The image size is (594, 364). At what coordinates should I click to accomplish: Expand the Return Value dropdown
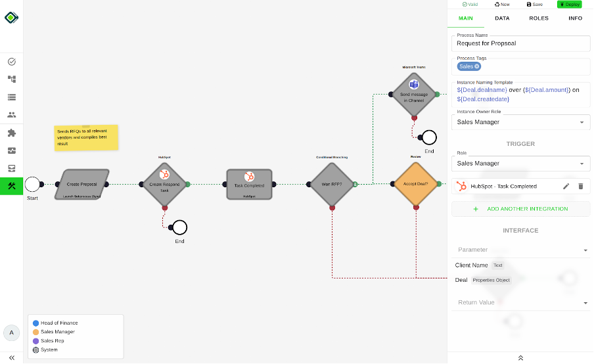pos(520,302)
